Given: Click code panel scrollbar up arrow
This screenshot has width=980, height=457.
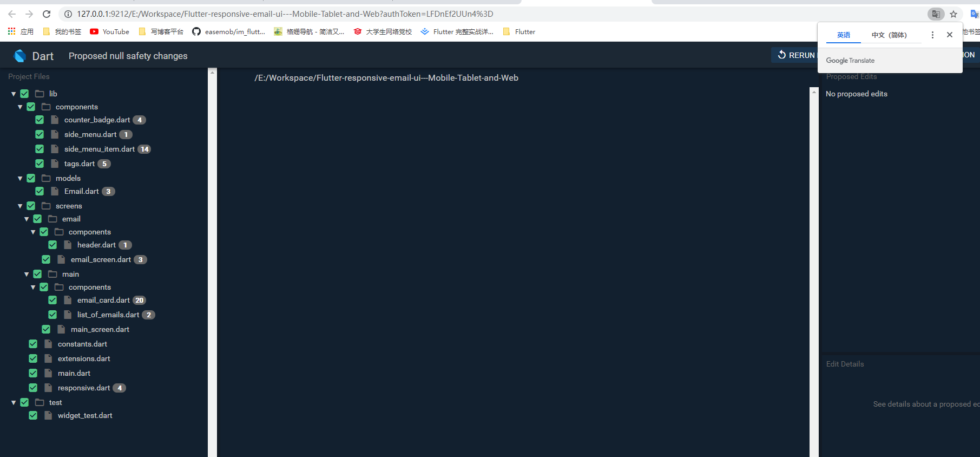Looking at the screenshot, I should click(814, 92).
